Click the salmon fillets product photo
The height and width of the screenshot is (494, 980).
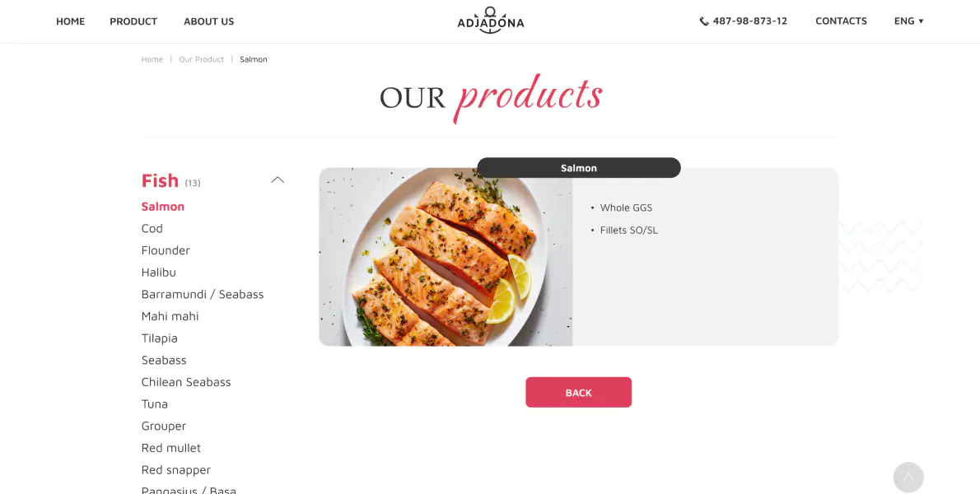pyautogui.click(x=446, y=257)
